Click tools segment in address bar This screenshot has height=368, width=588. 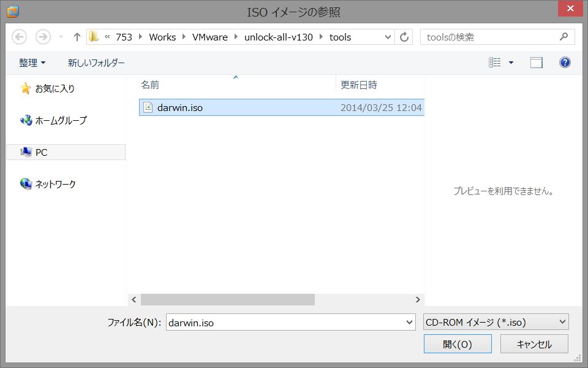(x=340, y=37)
